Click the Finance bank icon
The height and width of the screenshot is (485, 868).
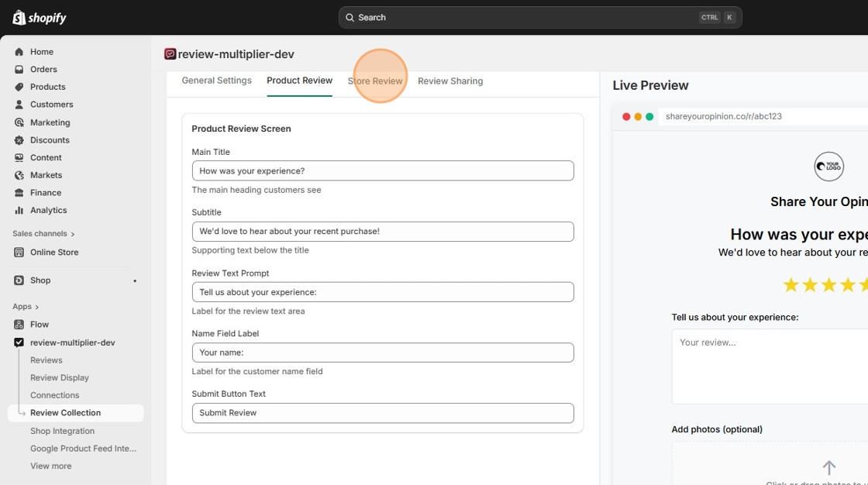tap(19, 193)
